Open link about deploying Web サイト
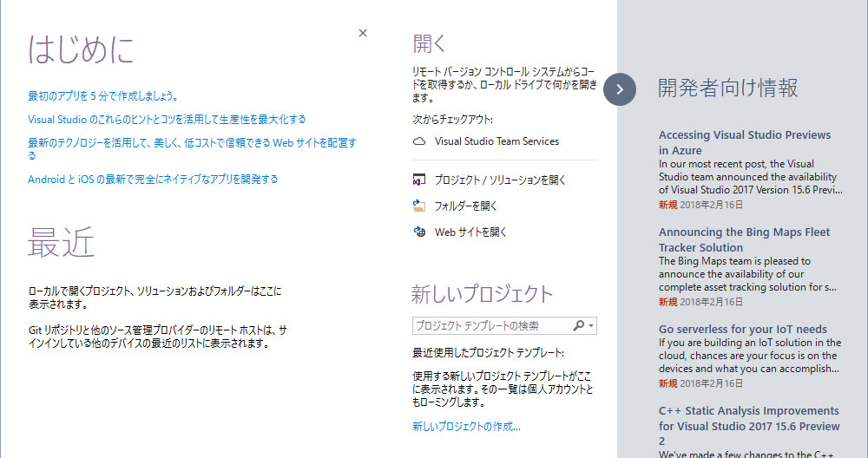This screenshot has width=868, height=458. tap(192, 149)
